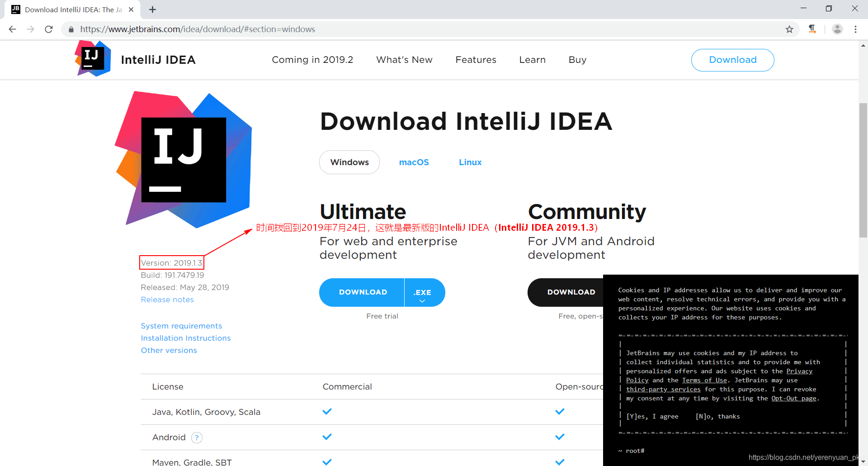Image resolution: width=868 pixels, height=466 pixels.
Task: Open the Buy navigation item
Action: tap(577, 60)
